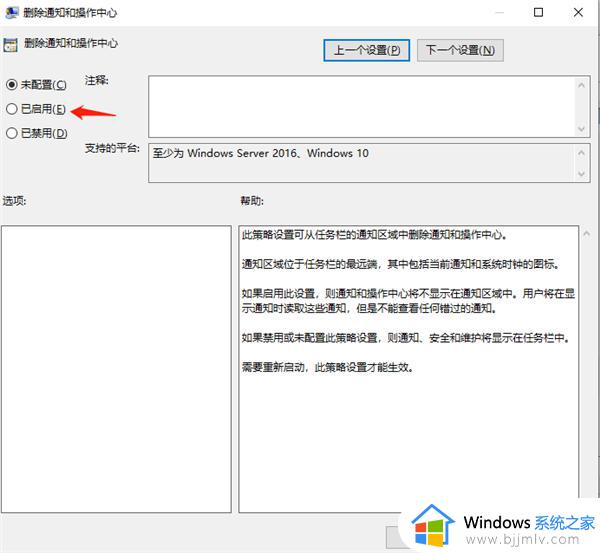This screenshot has width=600, height=553.
Task: Click the 支持的平台 label
Action: [112, 148]
